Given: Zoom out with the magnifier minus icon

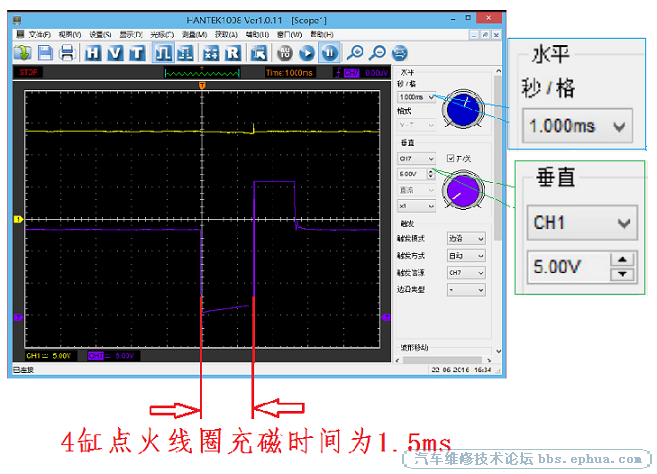Looking at the screenshot, I should 378,53.
